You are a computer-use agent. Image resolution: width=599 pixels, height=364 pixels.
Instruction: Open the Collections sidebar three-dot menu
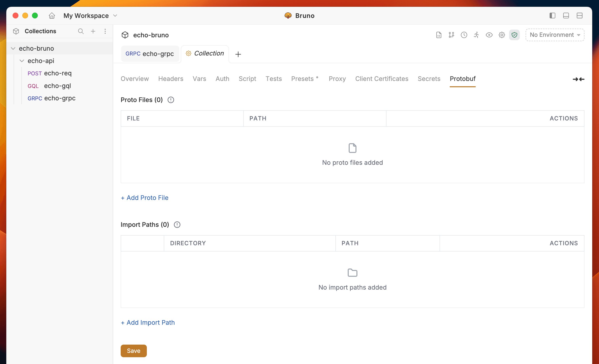[x=105, y=31]
